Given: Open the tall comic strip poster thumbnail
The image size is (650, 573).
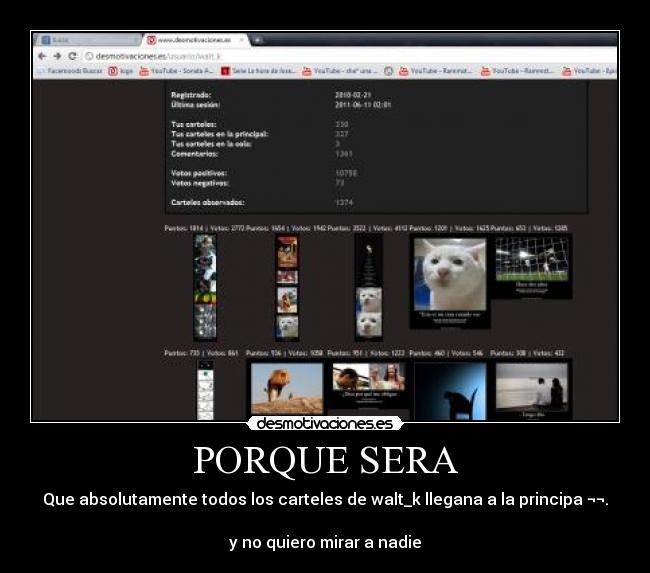Looking at the screenshot, I should [x=205, y=287].
